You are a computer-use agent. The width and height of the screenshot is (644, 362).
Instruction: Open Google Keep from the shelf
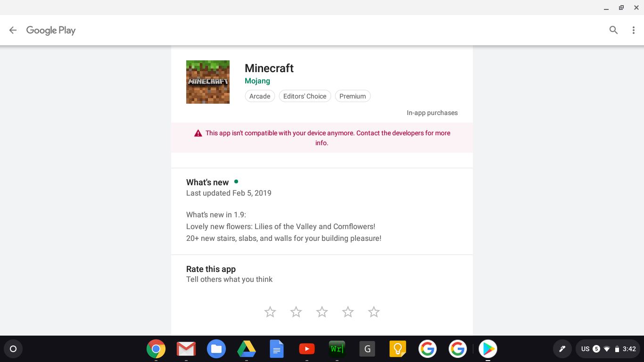click(x=397, y=349)
